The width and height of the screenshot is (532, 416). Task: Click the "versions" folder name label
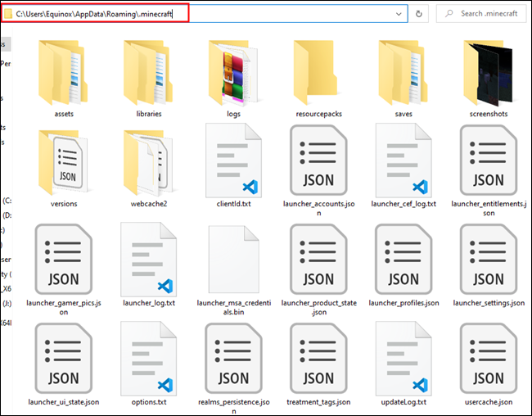tap(64, 204)
